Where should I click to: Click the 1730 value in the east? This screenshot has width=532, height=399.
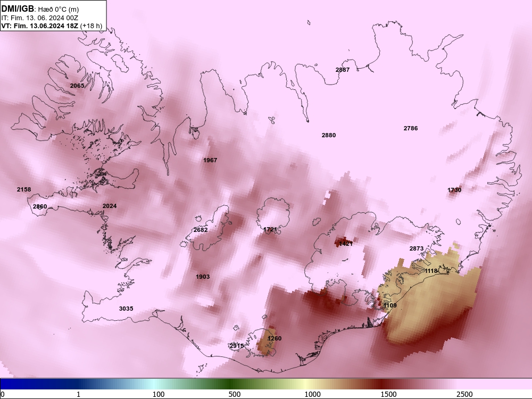(x=454, y=190)
